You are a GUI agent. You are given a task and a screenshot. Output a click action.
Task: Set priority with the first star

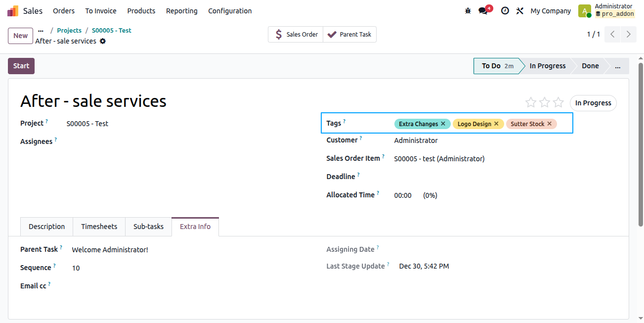531,102
